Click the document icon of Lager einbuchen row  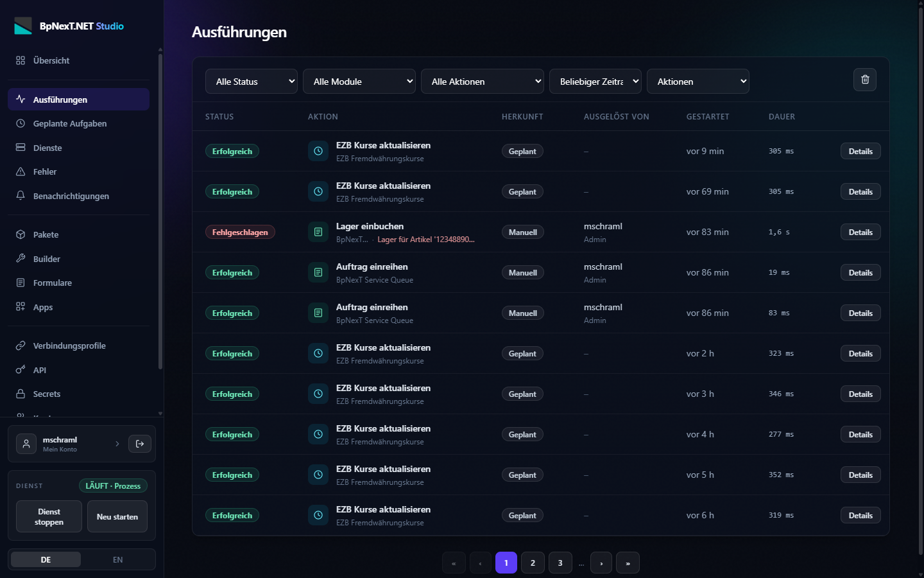tap(318, 232)
